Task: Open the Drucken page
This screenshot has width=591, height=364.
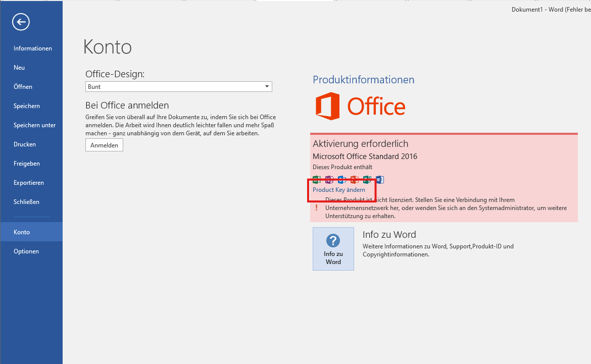Action: pos(25,144)
